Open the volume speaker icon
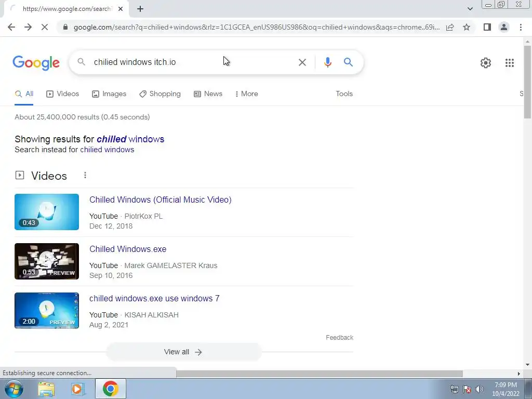 click(479, 389)
